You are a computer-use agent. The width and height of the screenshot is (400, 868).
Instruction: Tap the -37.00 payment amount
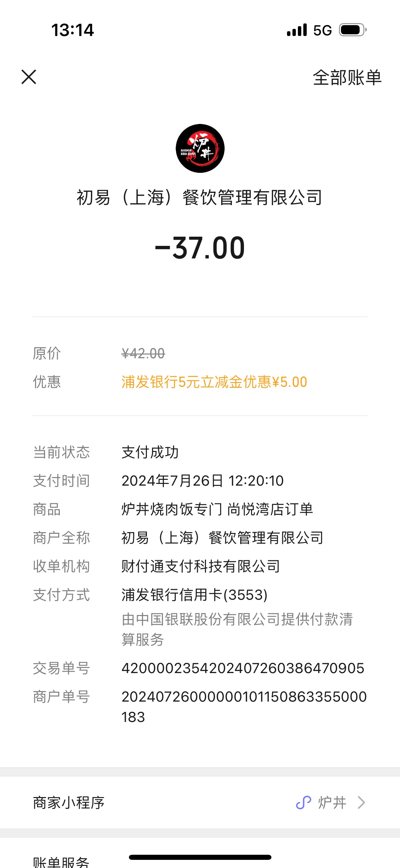pyautogui.click(x=200, y=248)
